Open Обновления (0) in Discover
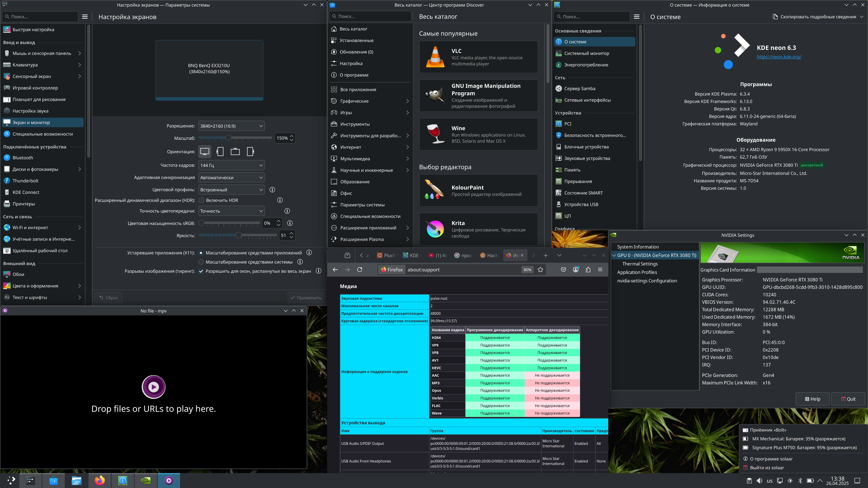Screen dimensions: 868x488 pos(370,52)
